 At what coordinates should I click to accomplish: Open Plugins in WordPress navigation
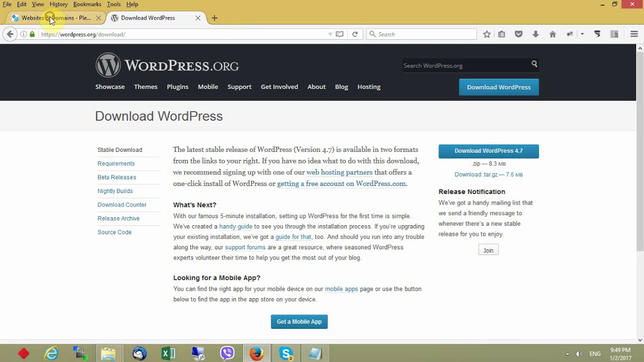coord(178,86)
